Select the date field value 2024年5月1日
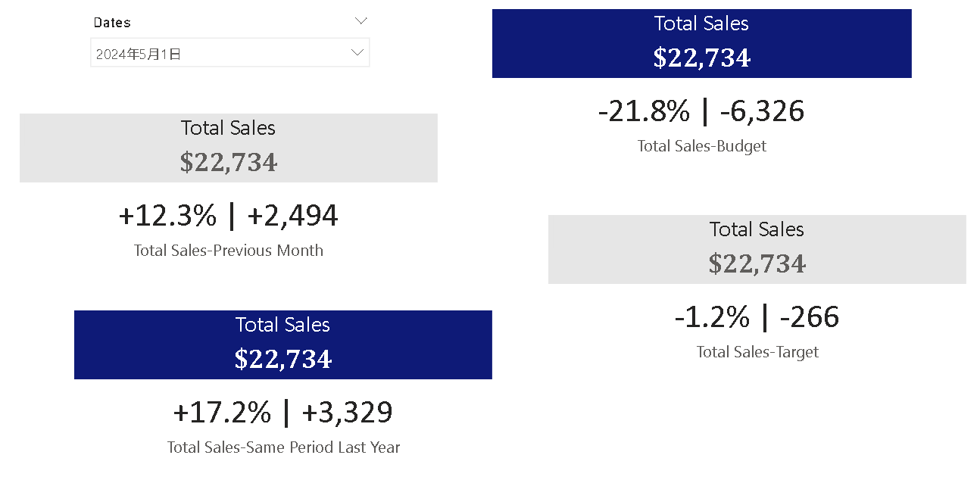Image resolution: width=980 pixels, height=480 pixels. pyautogui.click(x=151, y=52)
